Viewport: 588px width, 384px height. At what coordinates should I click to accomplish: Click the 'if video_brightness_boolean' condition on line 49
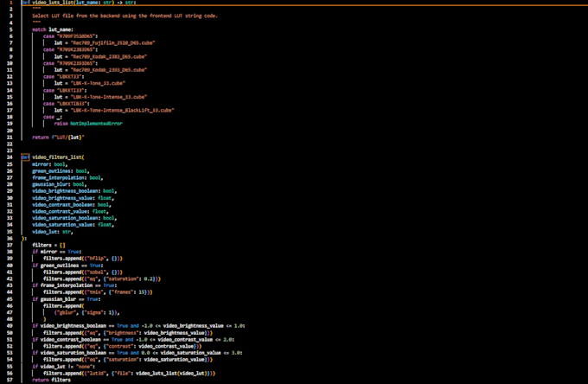(x=138, y=326)
